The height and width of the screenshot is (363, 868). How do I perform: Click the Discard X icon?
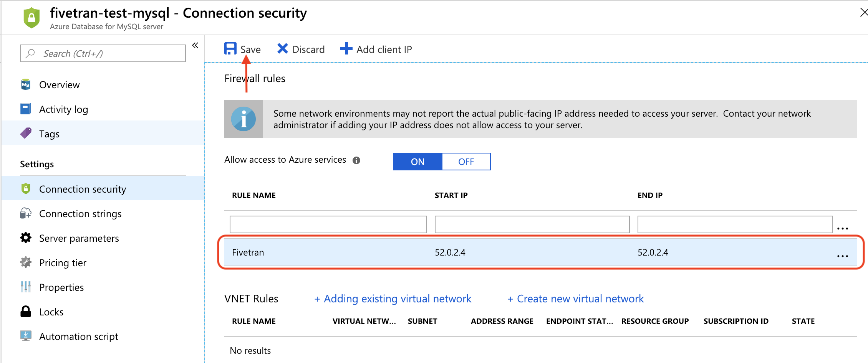pyautogui.click(x=283, y=49)
